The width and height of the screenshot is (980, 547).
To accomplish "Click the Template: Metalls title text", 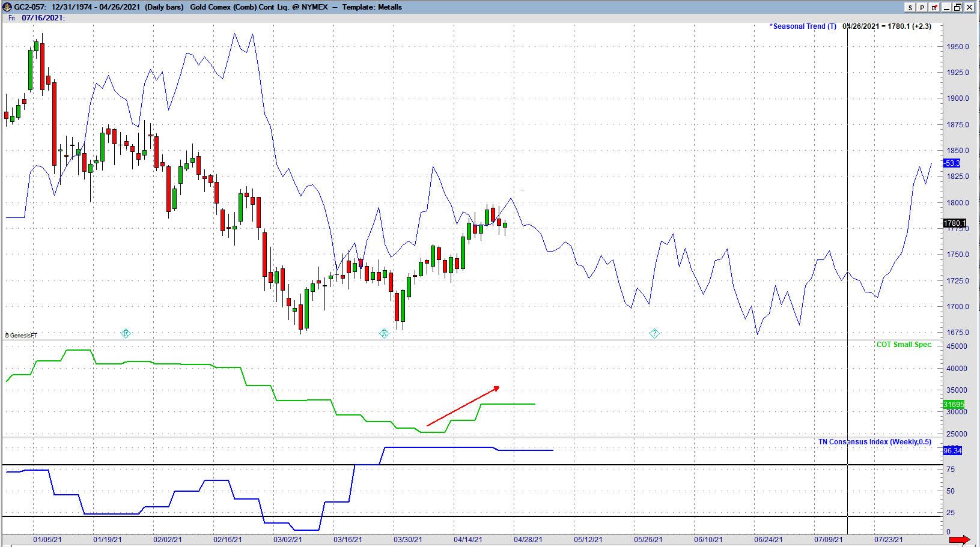I will (372, 7).
